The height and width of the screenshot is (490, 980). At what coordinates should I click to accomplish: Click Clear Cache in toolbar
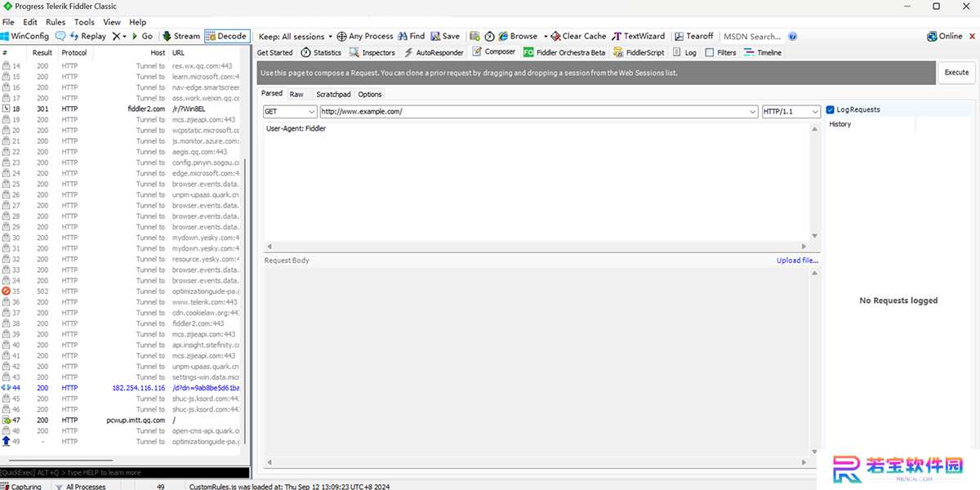tap(578, 36)
